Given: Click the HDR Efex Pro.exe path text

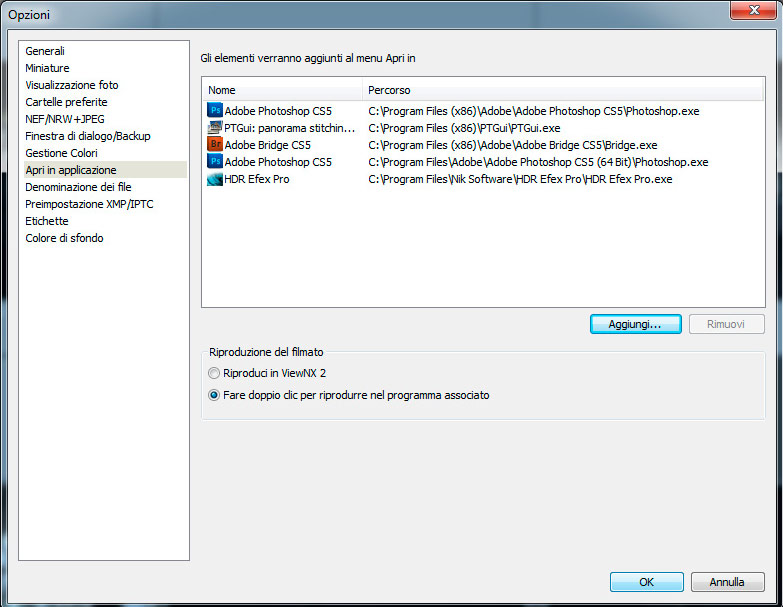Looking at the screenshot, I should tap(520, 179).
